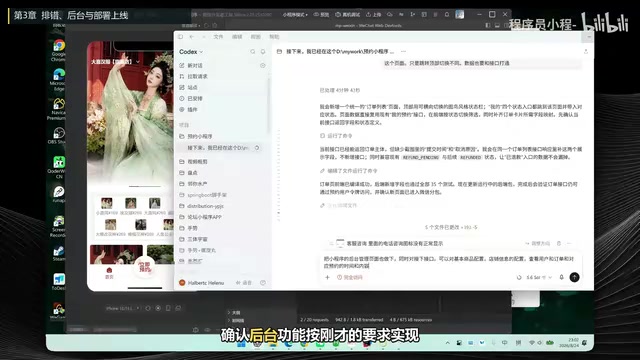640x360 pixels.
Task: Click the queued message about 客服咨询
Action: pos(395,243)
